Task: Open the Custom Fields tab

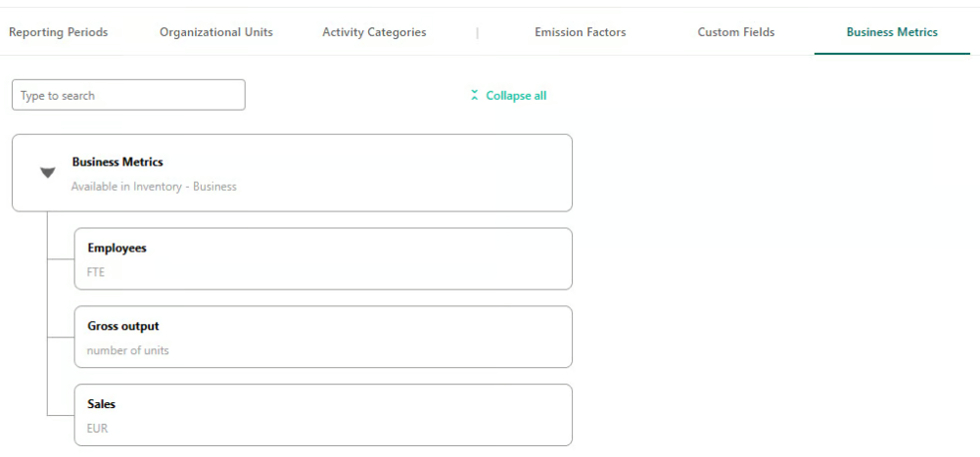Action: click(x=736, y=32)
